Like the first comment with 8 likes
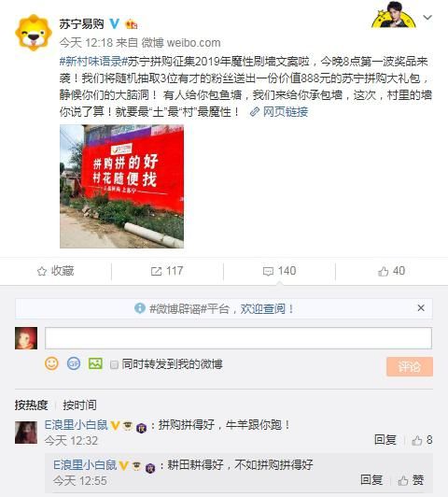 coord(417,440)
